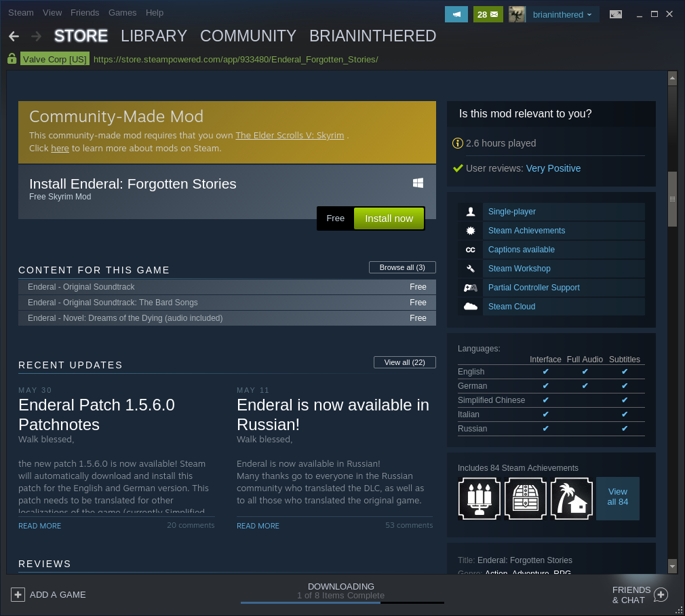The height and width of the screenshot is (616, 685).
Task: Open the announcements megaphone icon
Action: click(456, 14)
